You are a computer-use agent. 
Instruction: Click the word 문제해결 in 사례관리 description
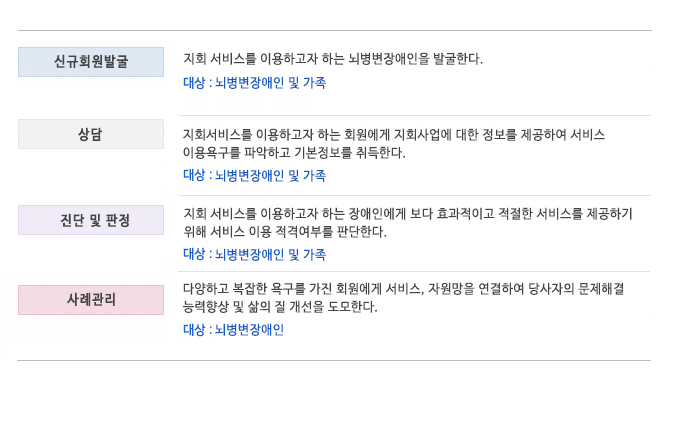point(601,288)
